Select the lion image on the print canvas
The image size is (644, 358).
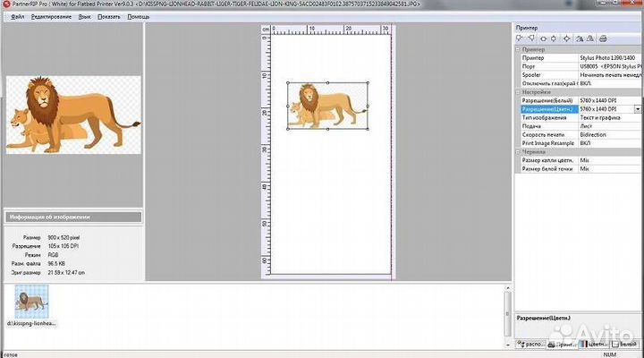327,105
